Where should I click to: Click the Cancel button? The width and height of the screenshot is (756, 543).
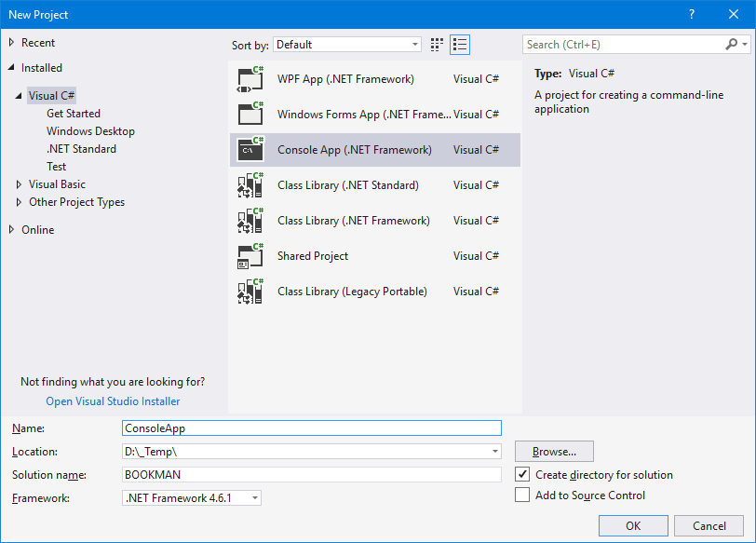pos(709,525)
